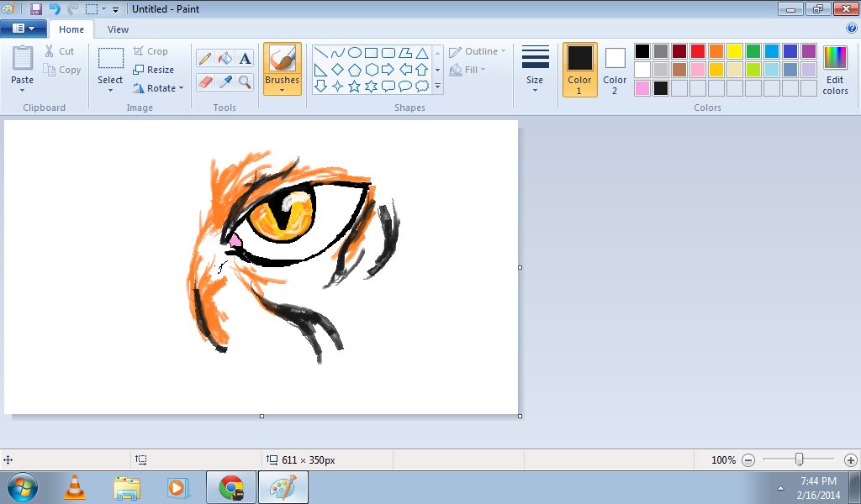This screenshot has width=861, height=504.
Task: Choose the Rectangle shape
Action: pyautogui.click(x=371, y=53)
